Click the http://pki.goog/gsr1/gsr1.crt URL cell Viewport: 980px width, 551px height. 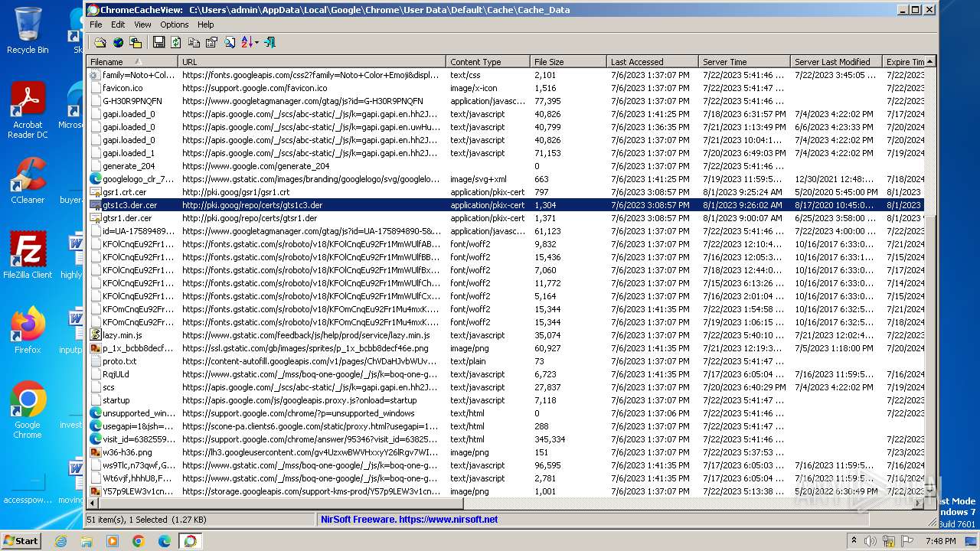(x=236, y=192)
